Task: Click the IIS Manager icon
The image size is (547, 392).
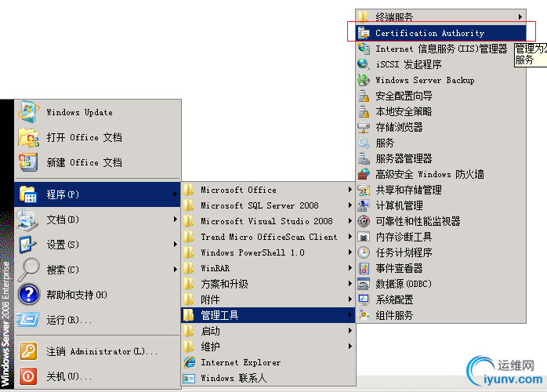Action: click(364, 49)
